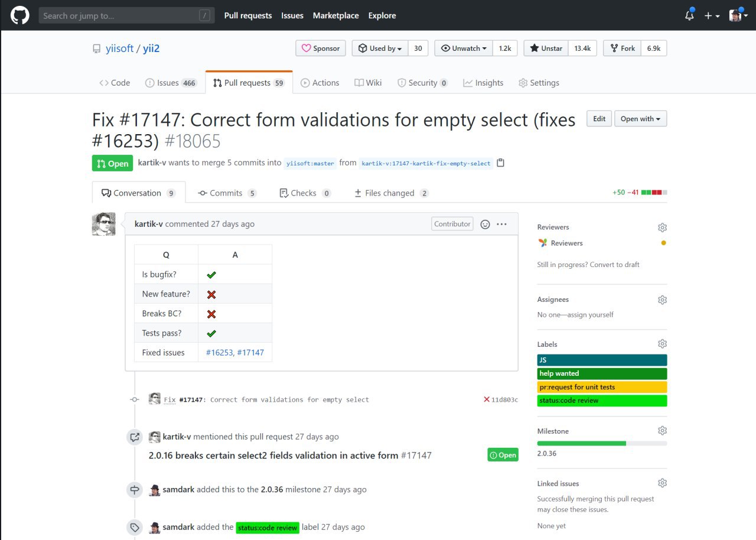Select the help wanted label

[602, 373]
